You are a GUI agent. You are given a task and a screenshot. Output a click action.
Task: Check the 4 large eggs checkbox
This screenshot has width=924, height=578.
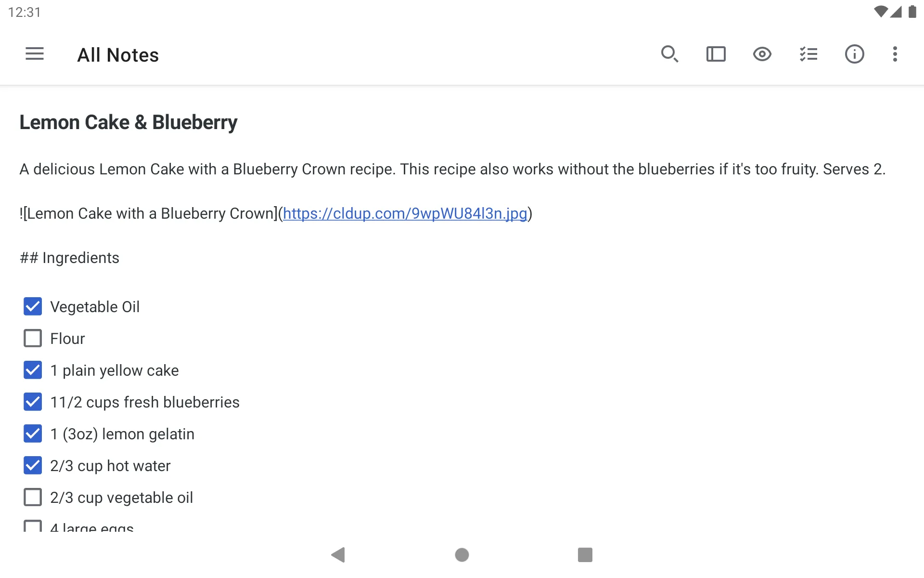(32, 527)
